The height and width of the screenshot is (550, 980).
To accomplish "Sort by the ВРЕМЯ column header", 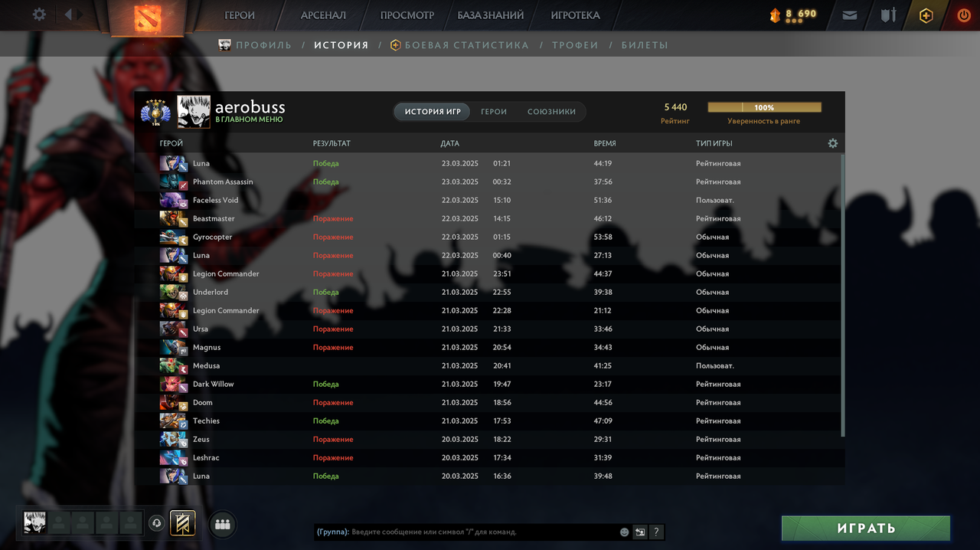I will [605, 143].
